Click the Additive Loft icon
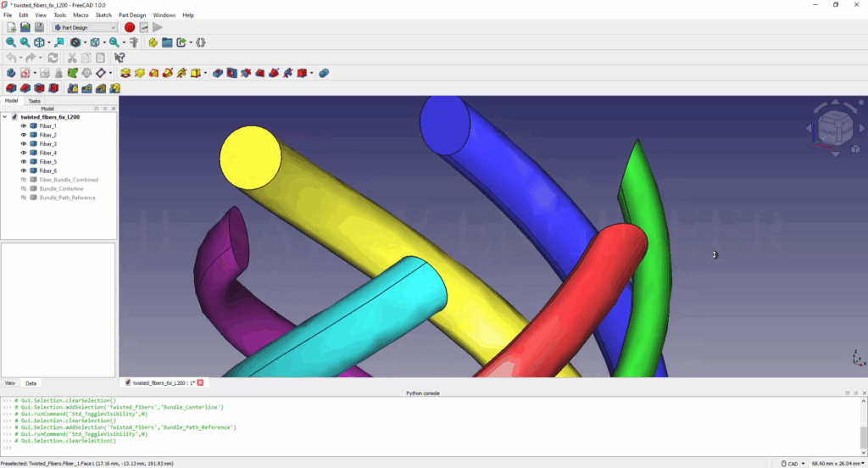The height and width of the screenshot is (468, 868). [153, 73]
